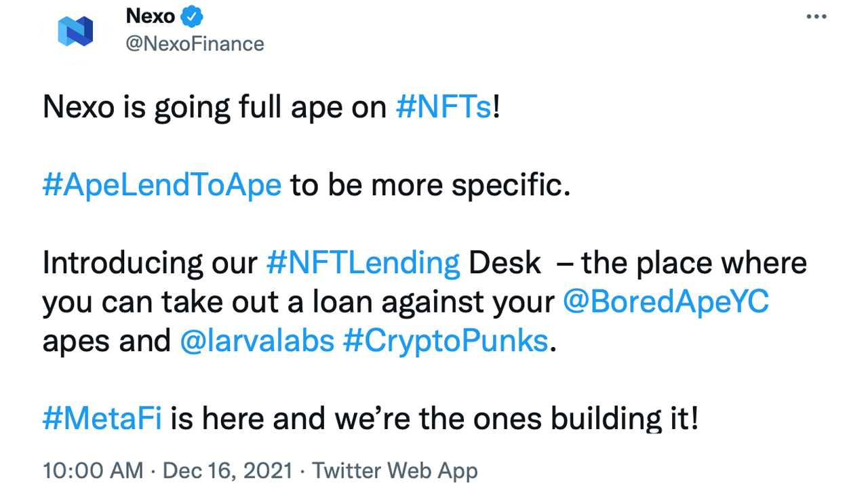Click the 10:00 AM timestamp link
The width and height of the screenshot is (868, 488).
(92, 470)
